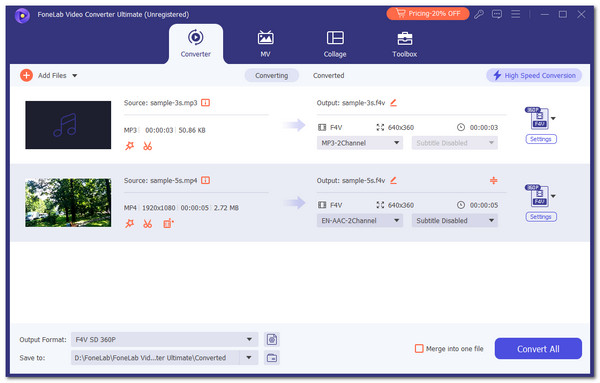This screenshot has height=383, width=600.
Task: Click the 2.72 MB file size text
Action: [226, 208]
